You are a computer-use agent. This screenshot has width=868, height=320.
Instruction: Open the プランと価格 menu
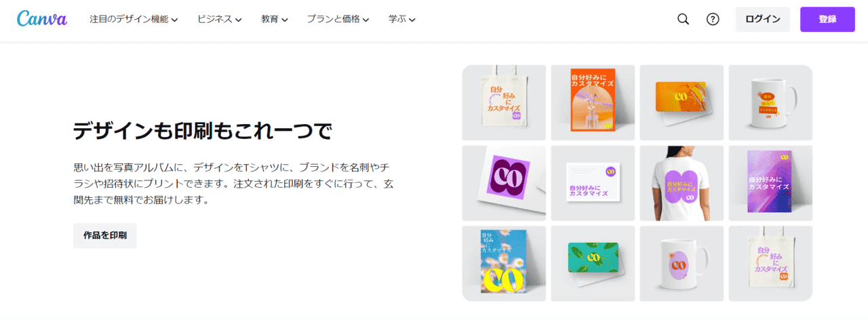[x=338, y=20]
